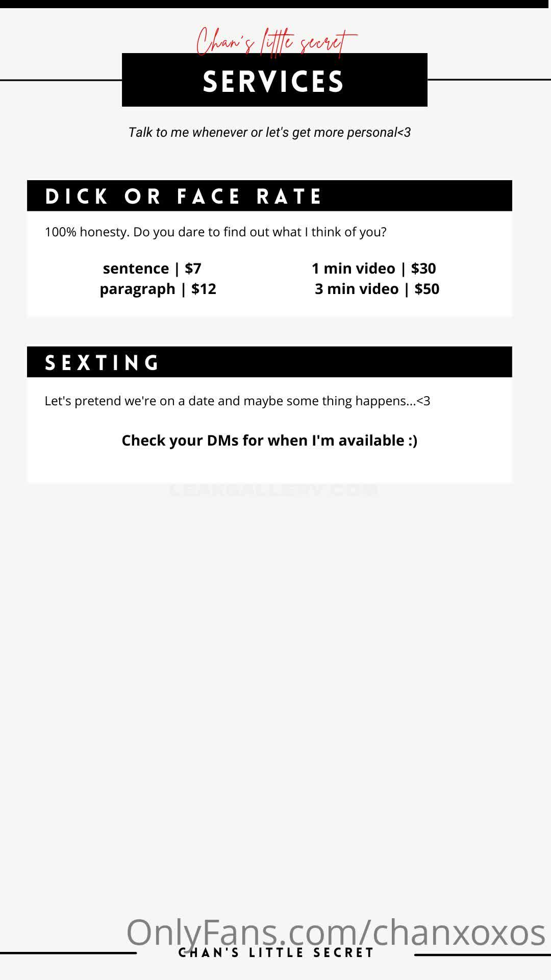
Task: Open the OnlyFans.com/chanxoxos URL text
Action: pos(335,932)
